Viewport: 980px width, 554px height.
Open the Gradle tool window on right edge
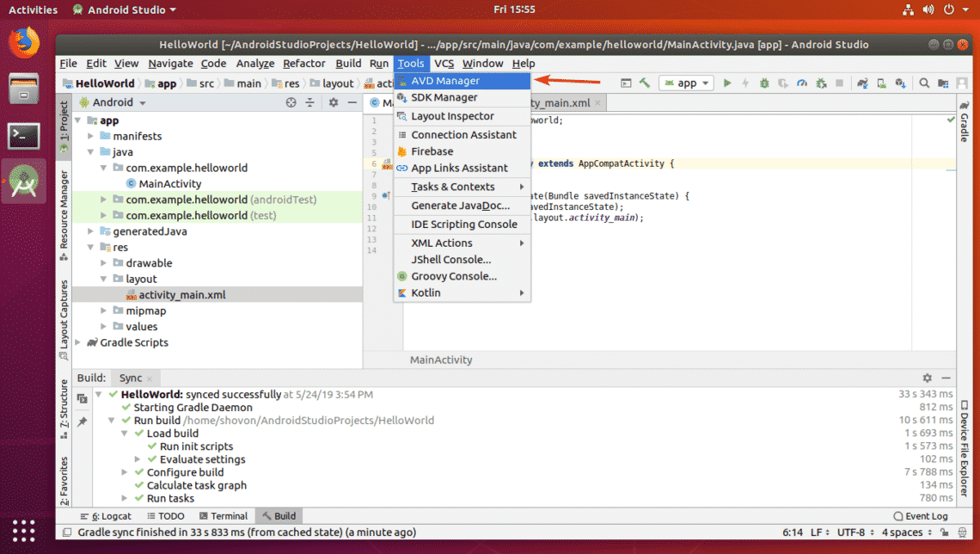pos(965,122)
